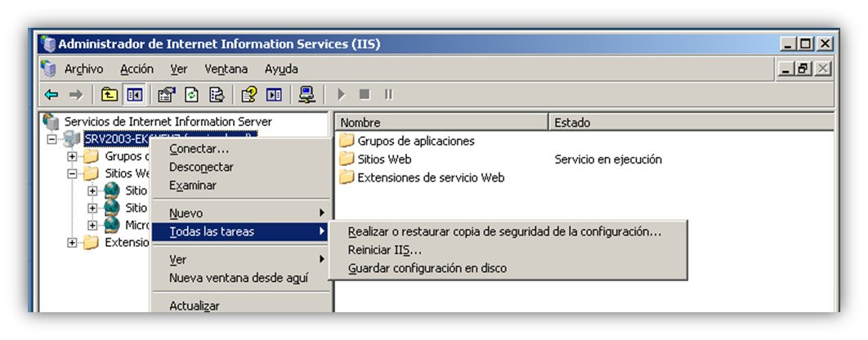Select the highlighted Todas las tareas entry
This screenshot has height=340, width=868.
[241, 231]
